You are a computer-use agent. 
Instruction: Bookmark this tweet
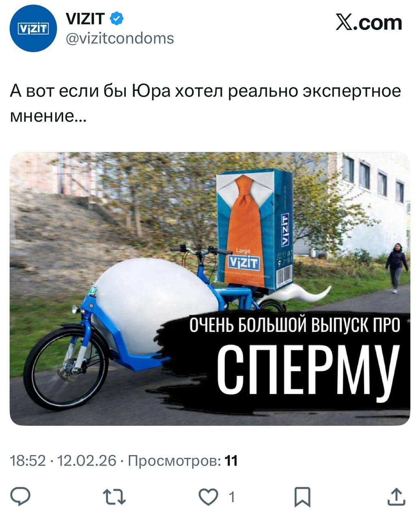pyautogui.click(x=302, y=496)
